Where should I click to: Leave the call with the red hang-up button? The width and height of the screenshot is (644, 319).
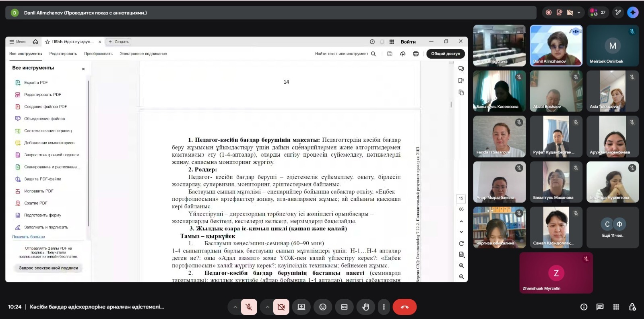[x=405, y=307]
